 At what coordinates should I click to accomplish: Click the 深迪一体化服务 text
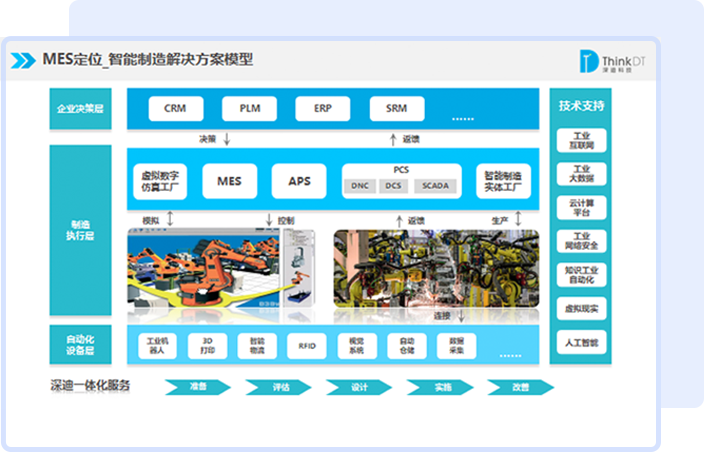pyautogui.click(x=90, y=386)
